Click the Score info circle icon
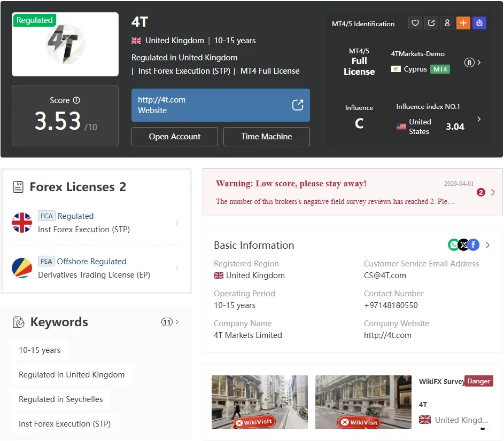The height and width of the screenshot is (441, 504). coord(76,100)
